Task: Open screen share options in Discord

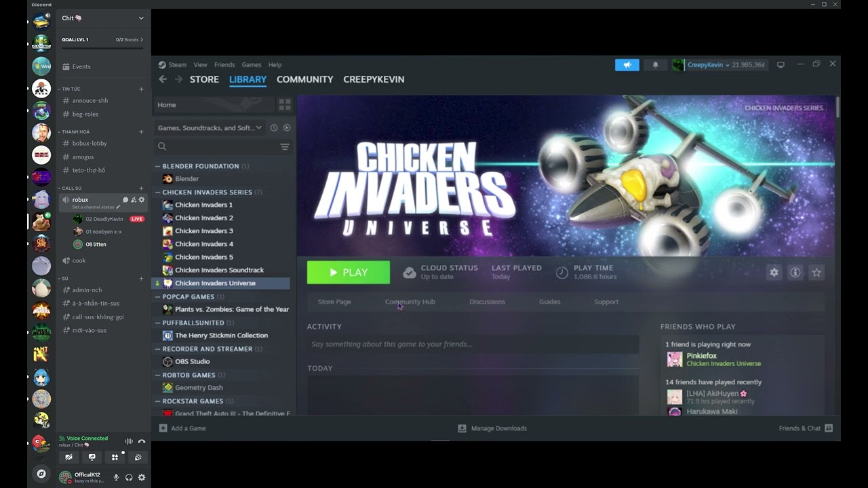Action: click(x=92, y=457)
